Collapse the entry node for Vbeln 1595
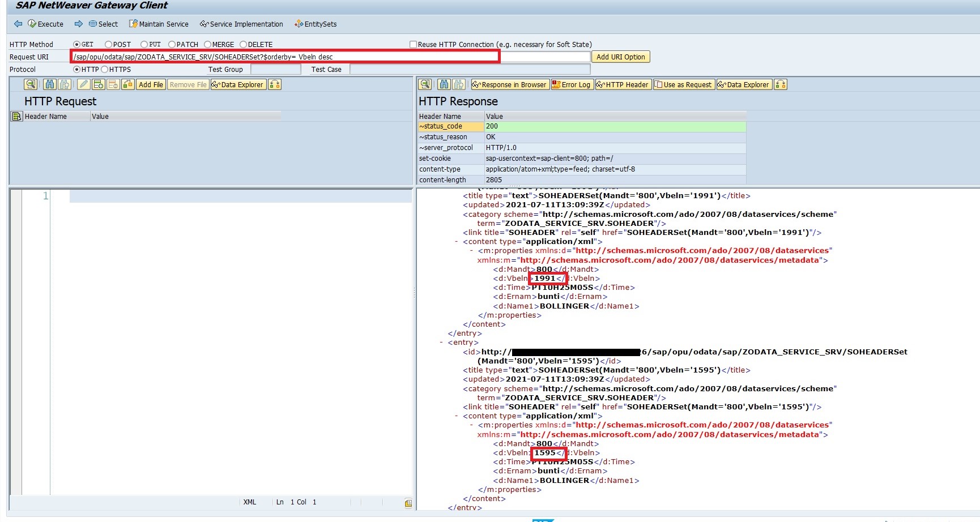Screen dimensions: 980x522 442,342
